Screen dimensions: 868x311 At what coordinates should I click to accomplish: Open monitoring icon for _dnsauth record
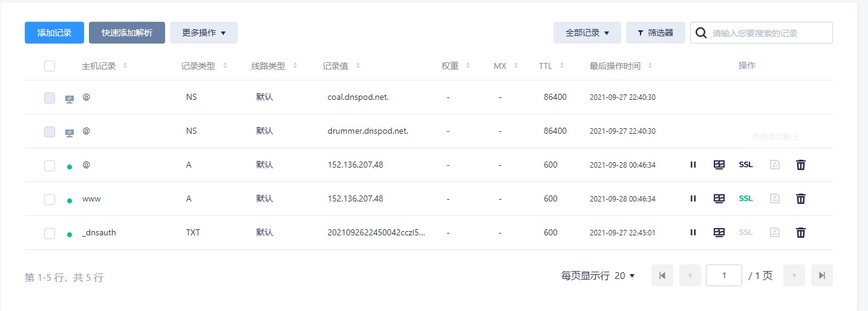tap(719, 232)
